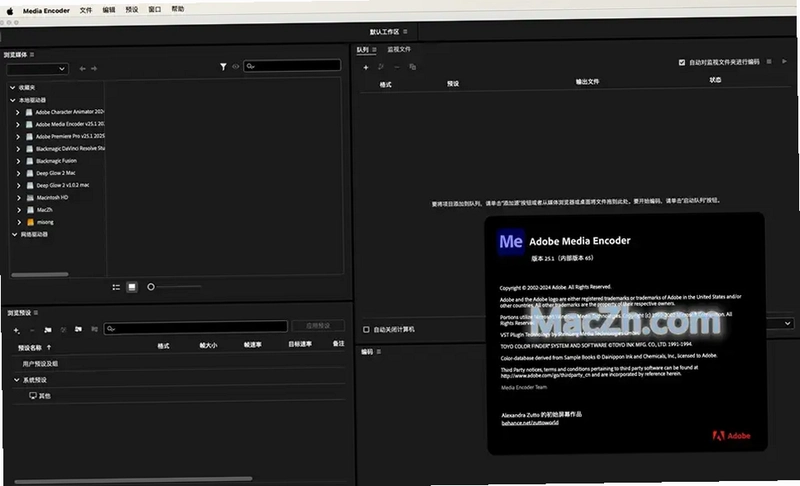Screen dimensions: 800x486
Task: Click the create new preset plus icon
Action: tap(16, 330)
